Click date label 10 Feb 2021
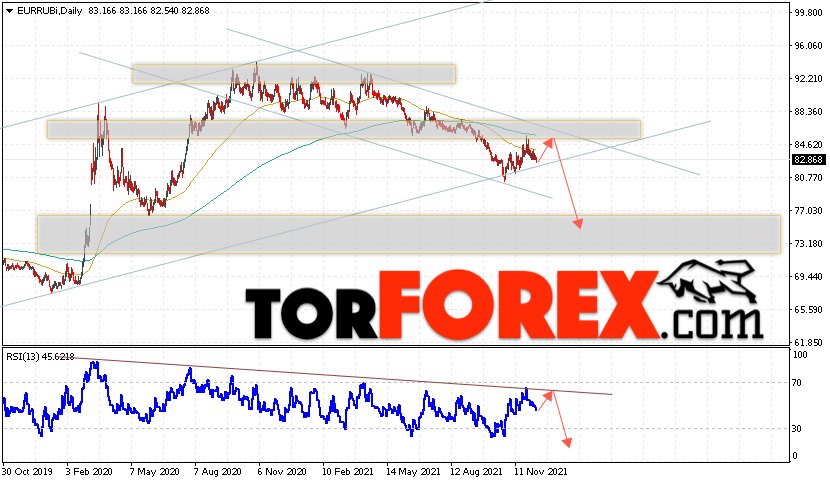 pyautogui.click(x=348, y=471)
